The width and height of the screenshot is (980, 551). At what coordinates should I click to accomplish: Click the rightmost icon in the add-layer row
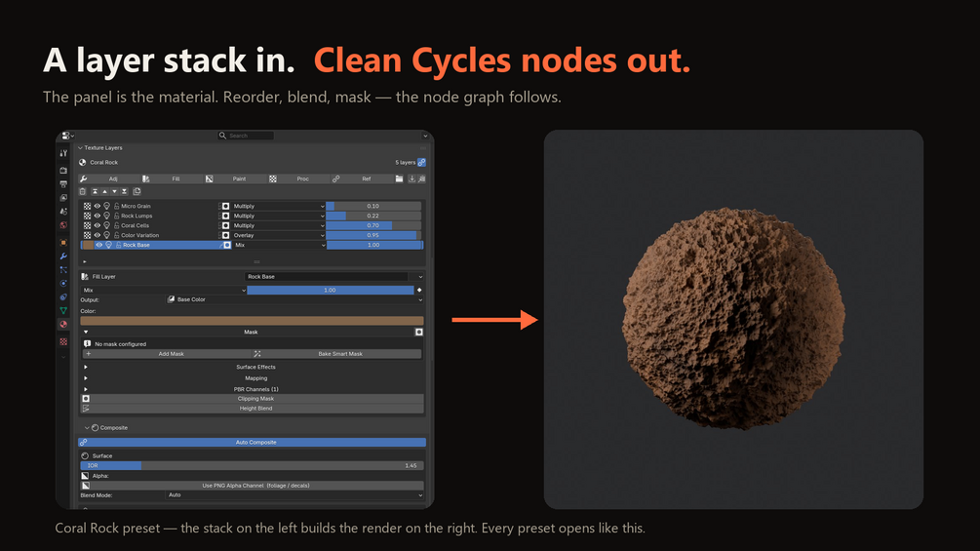coord(422,178)
